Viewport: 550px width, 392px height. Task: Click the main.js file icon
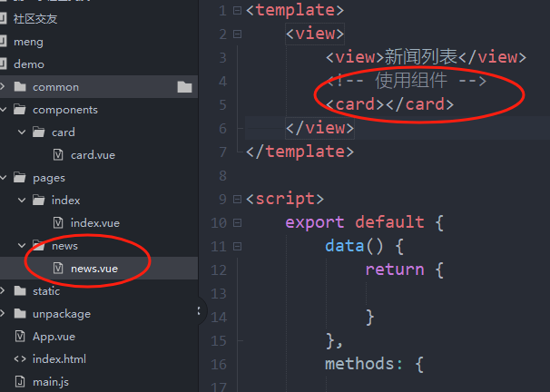tap(20, 382)
